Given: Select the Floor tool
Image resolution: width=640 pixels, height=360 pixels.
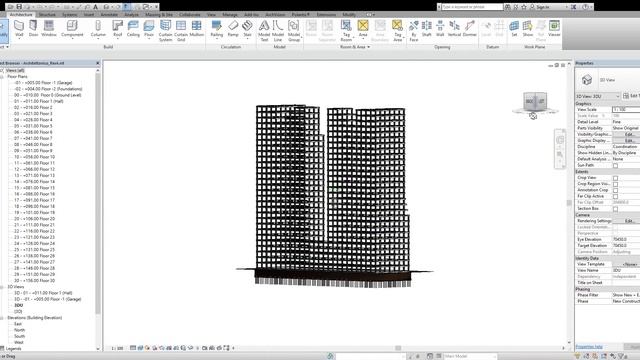Looking at the screenshot, I should [x=149, y=29].
